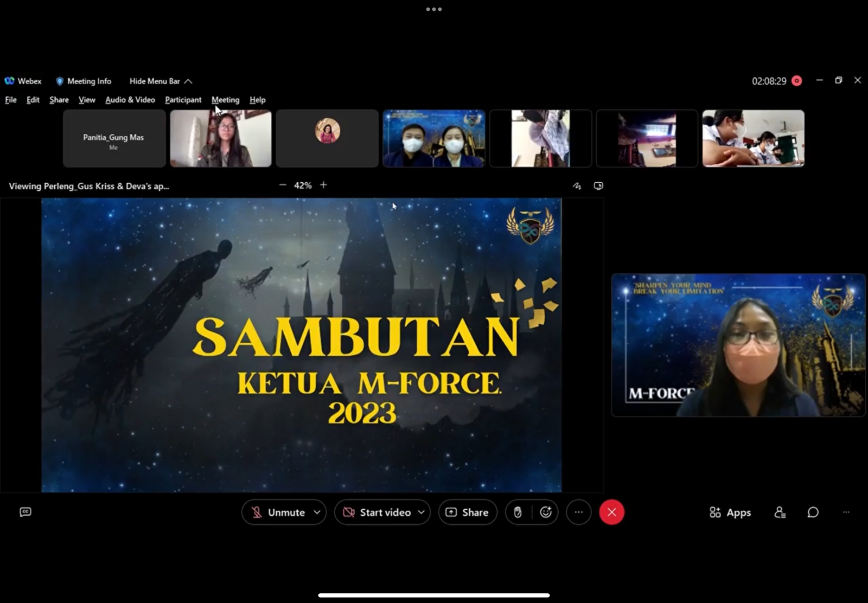
Task: Raise hand icon button
Action: [518, 512]
